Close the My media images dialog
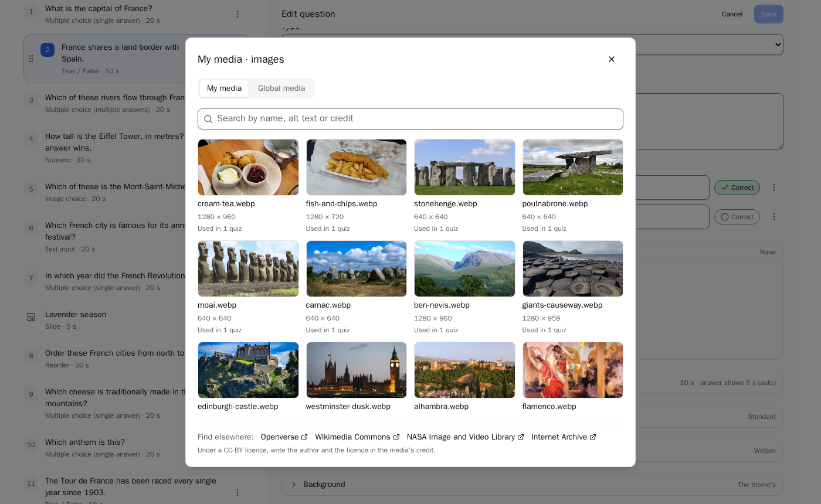The width and height of the screenshot is (821, 504). 612,59
